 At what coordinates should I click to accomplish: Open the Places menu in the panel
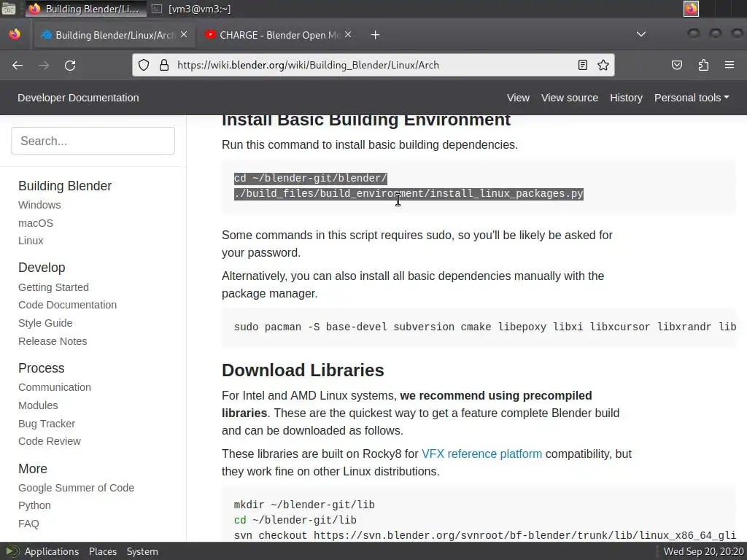click(102, 551)
